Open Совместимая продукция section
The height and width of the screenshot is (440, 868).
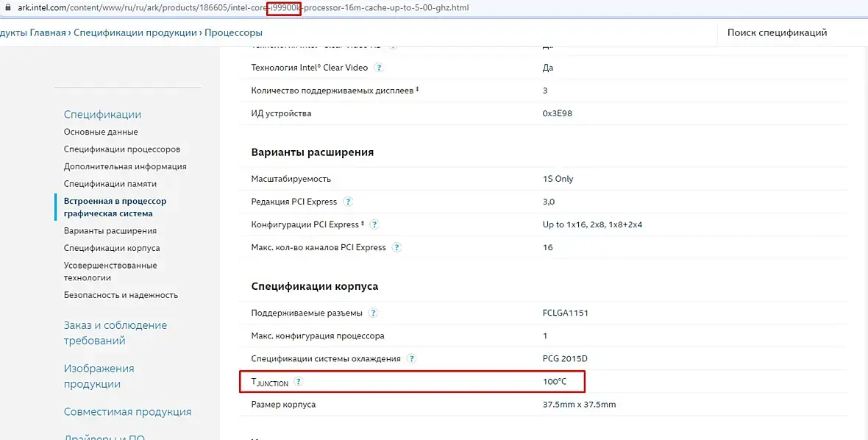click(x=127, y=412)
